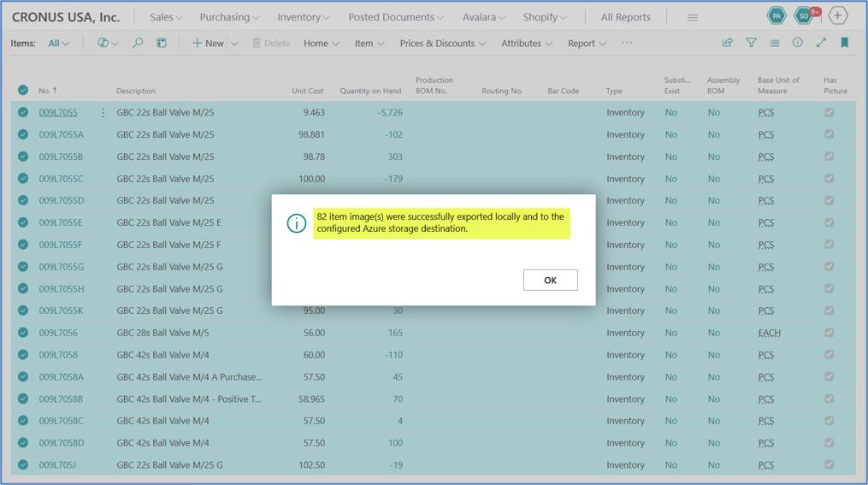Switch layout with the list view icon
This screenshot has width=868, height=485.
(x=775, y=43)
